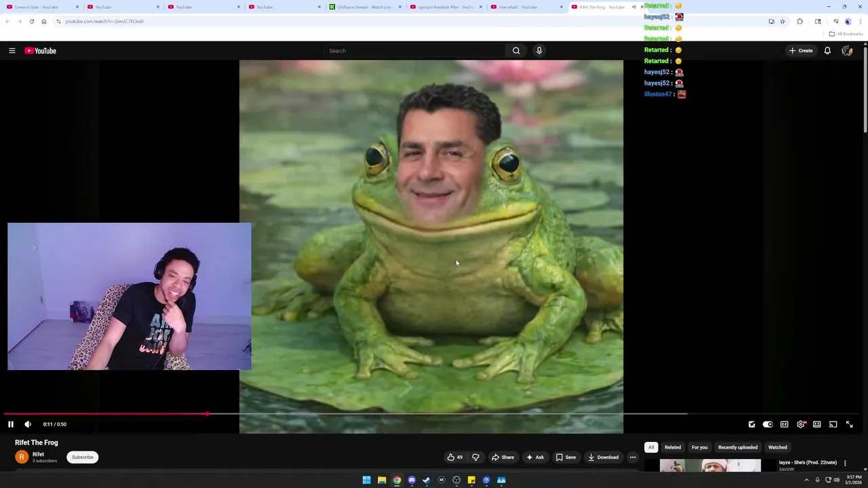Click the player icon left of autoplay
The width and height of the screenshot is (868, 488).
[x=751, y=424]
